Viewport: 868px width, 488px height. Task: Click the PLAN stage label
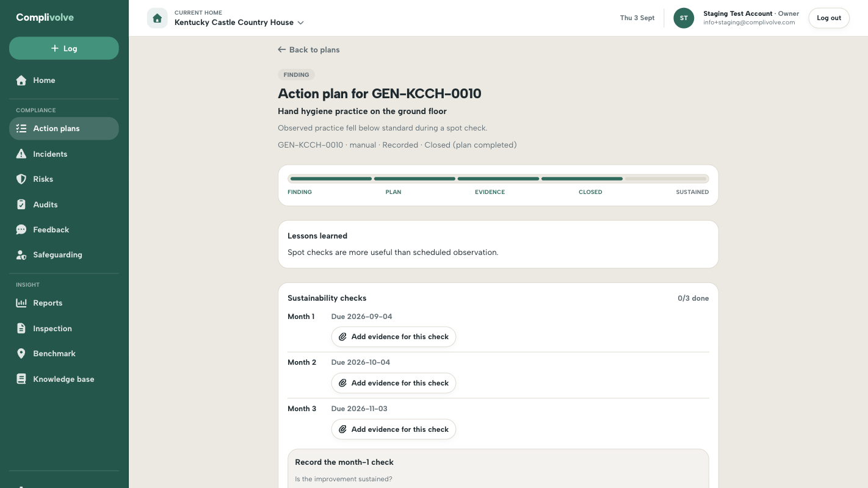[x=394, y=192]
